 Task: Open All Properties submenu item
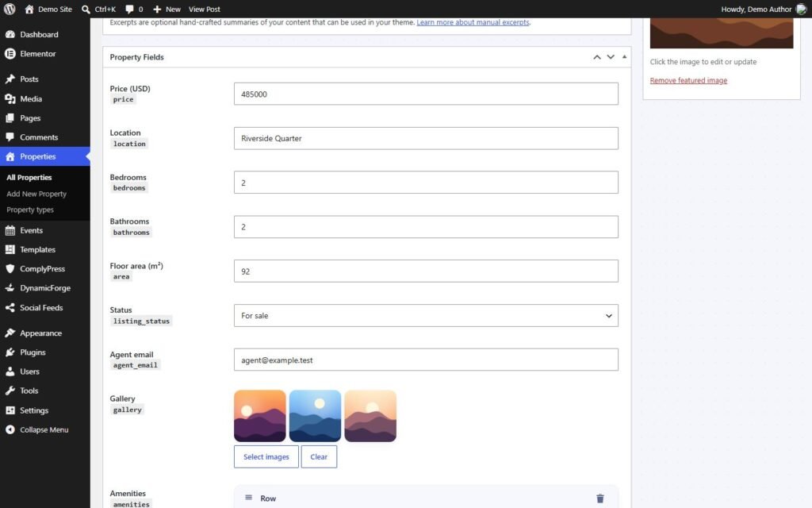[x=29, y=177]
